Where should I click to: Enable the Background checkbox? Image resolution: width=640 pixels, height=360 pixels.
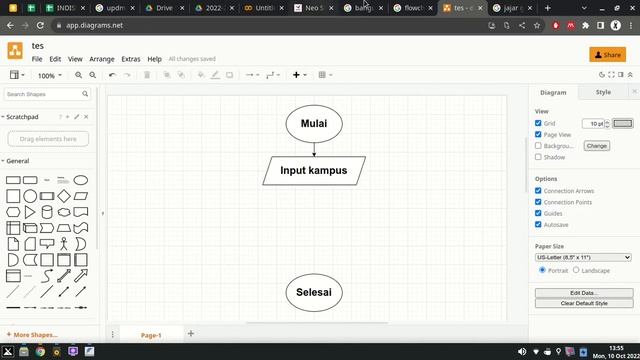pyautogui.click(x=538, y=146)
